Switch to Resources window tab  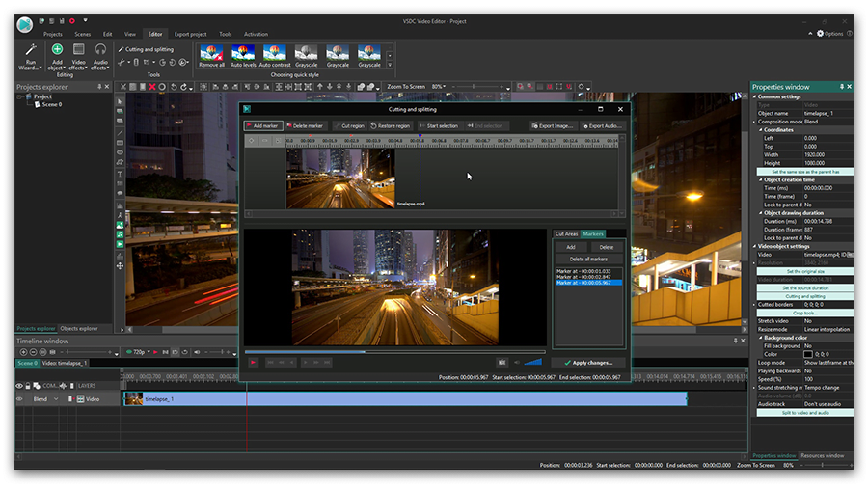click(822, 456)
